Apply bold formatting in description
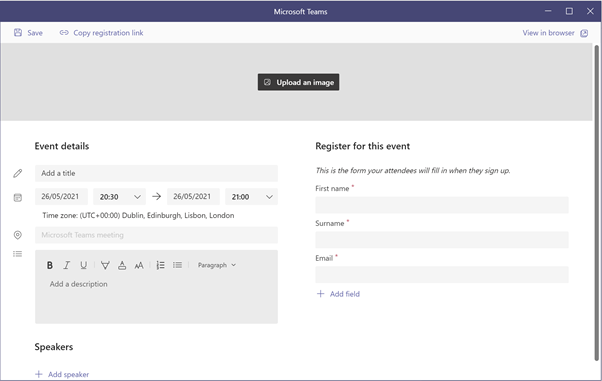This screenshot has height=381, width=602. (50, 265)
